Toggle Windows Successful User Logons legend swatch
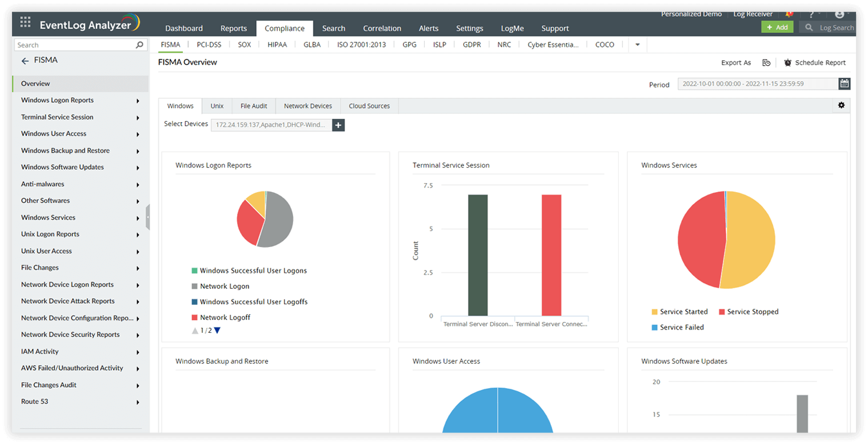Image resolution: width=868 pixels, height=445 pixels. point(195,271)
